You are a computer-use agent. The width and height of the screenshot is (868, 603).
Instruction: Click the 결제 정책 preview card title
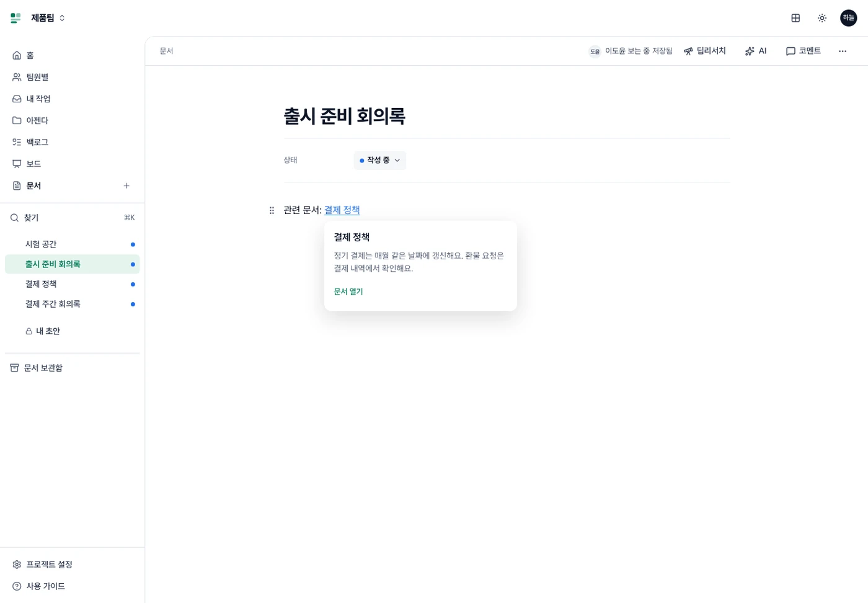click(352, 237)
